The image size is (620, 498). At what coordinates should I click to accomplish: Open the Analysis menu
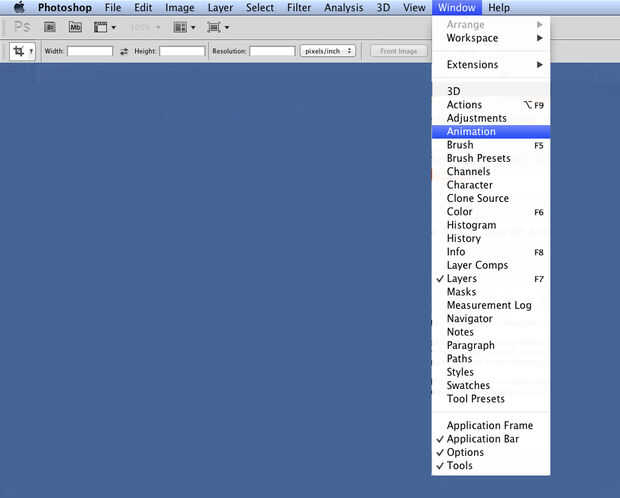point(344,8)
